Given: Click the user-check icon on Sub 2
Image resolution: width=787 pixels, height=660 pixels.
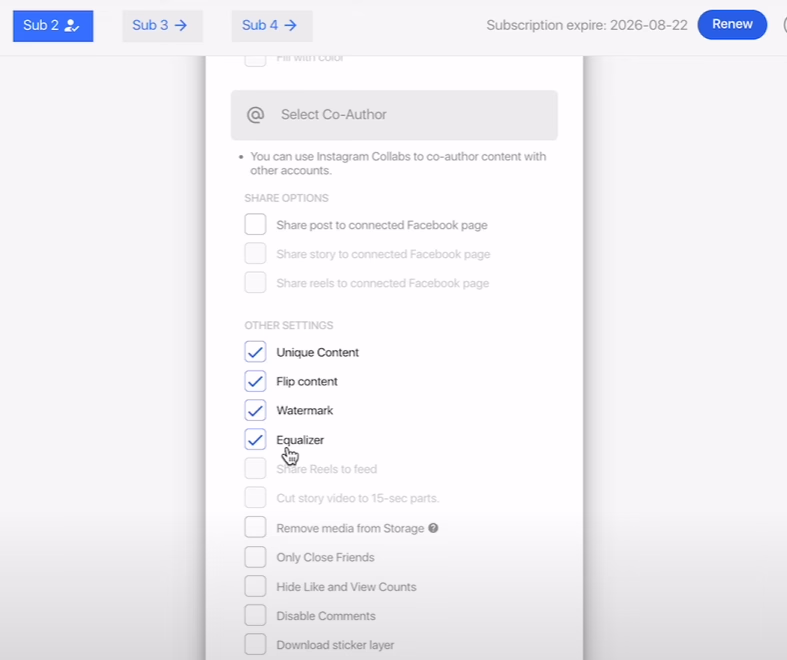Looking at the screenshot, I should tap(72, 26).
